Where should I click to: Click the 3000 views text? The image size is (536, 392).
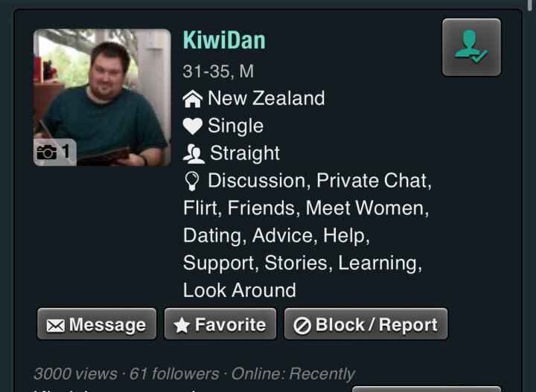pos(75,373)
